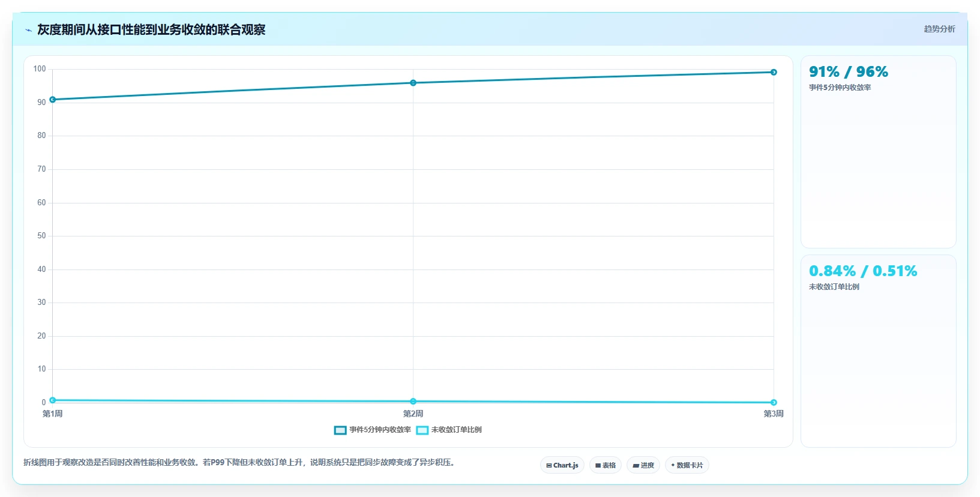Click the 进度 tag
This screenshot has height=497, width=980.
643,465
